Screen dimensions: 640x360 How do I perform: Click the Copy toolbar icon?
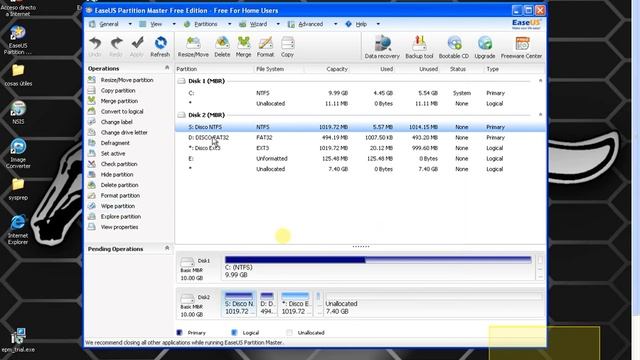click(287, 47)
